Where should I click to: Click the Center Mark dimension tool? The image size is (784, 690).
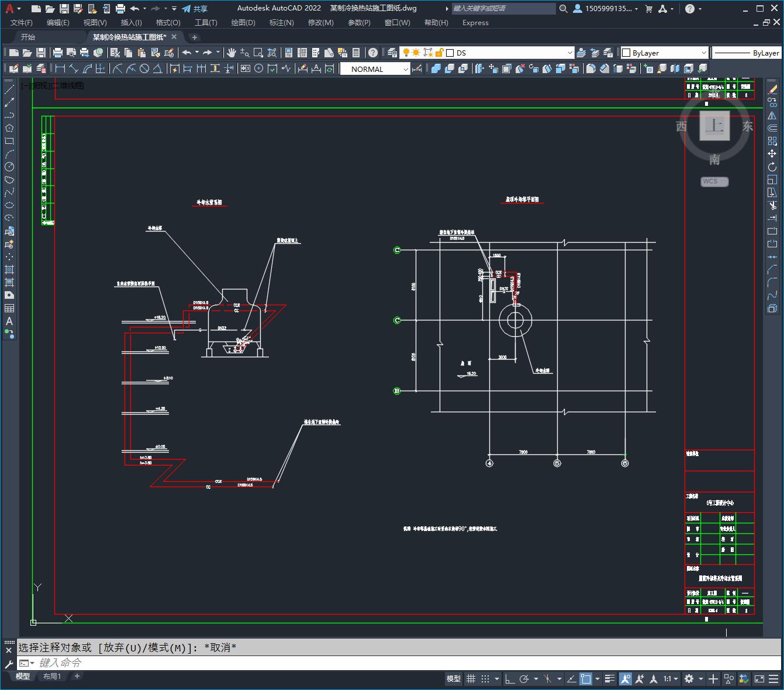(258, 68)
